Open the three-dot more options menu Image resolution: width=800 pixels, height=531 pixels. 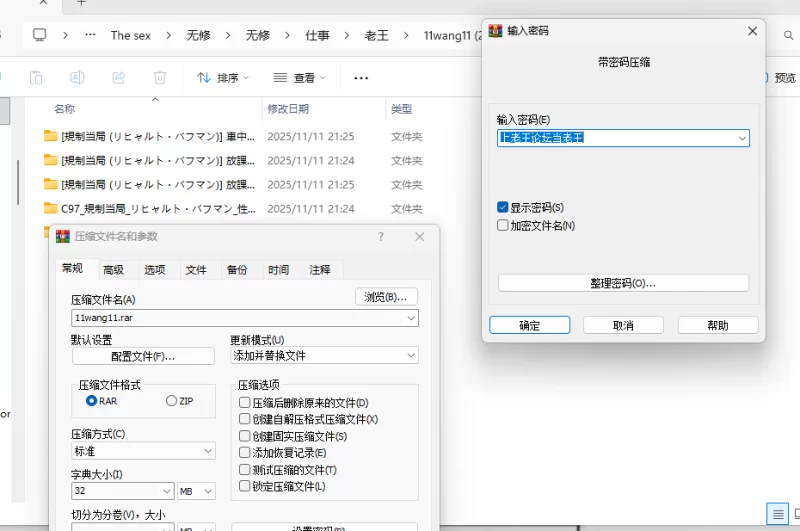click(361, 77)
